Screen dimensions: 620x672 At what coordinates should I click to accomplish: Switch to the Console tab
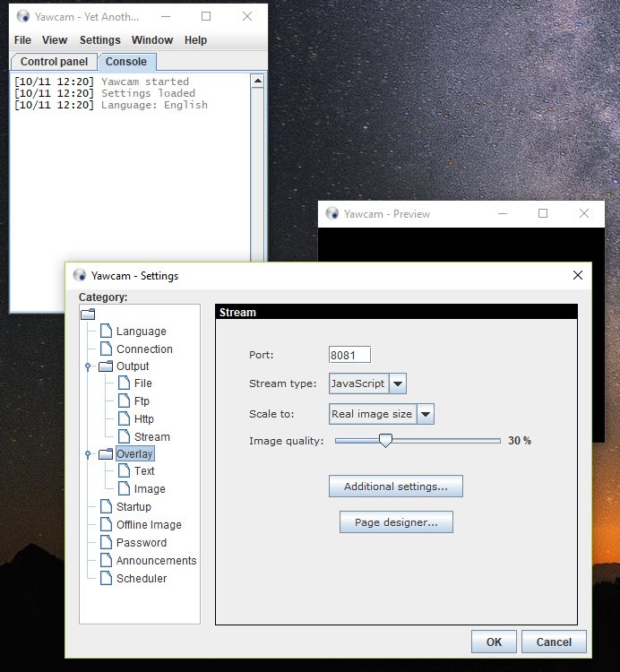click(126, 62)
